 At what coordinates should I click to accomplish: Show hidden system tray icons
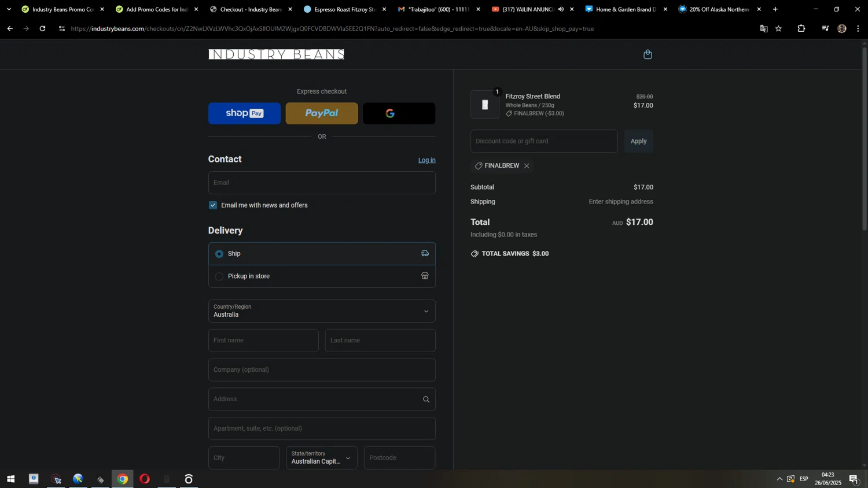(779, 479)
